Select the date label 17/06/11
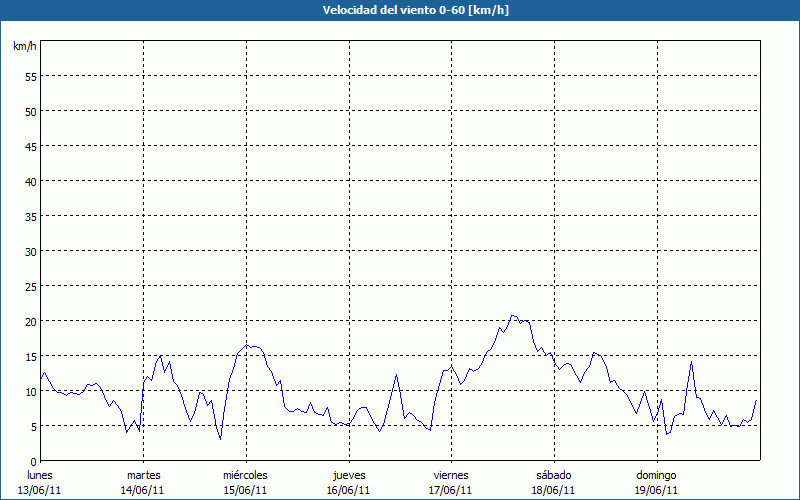 tap(451, 490)
